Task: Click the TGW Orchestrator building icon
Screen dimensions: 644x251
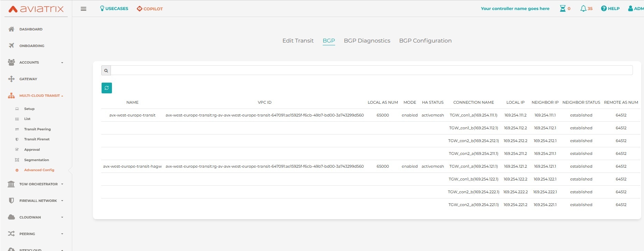Action: pyautogui.click(x=11, y=184)
